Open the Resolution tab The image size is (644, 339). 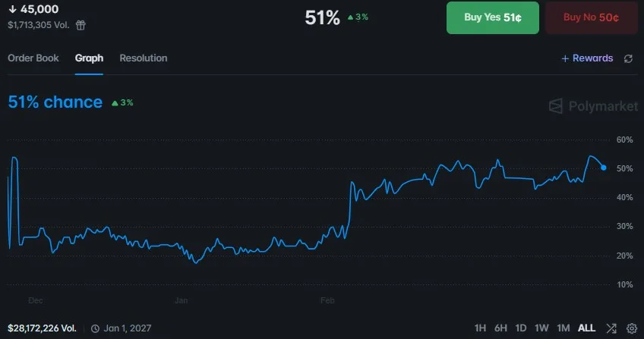tap(144, 58)
